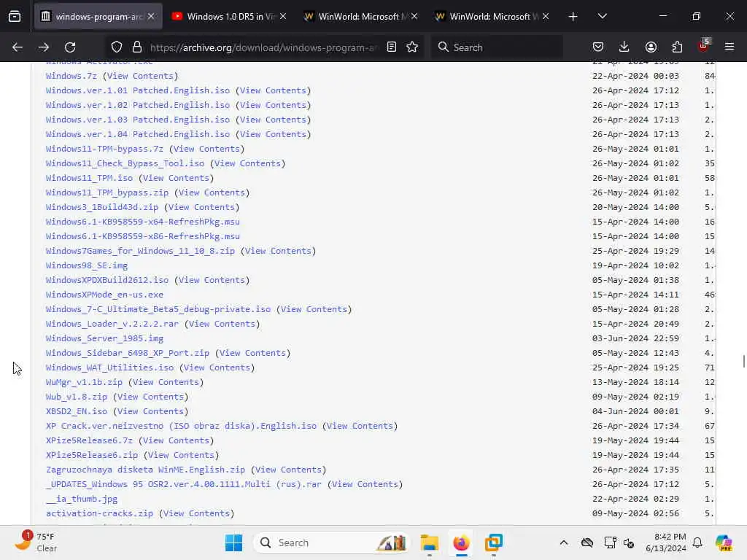
Task: Open the Windows Start menu
Action: point(233,542)
